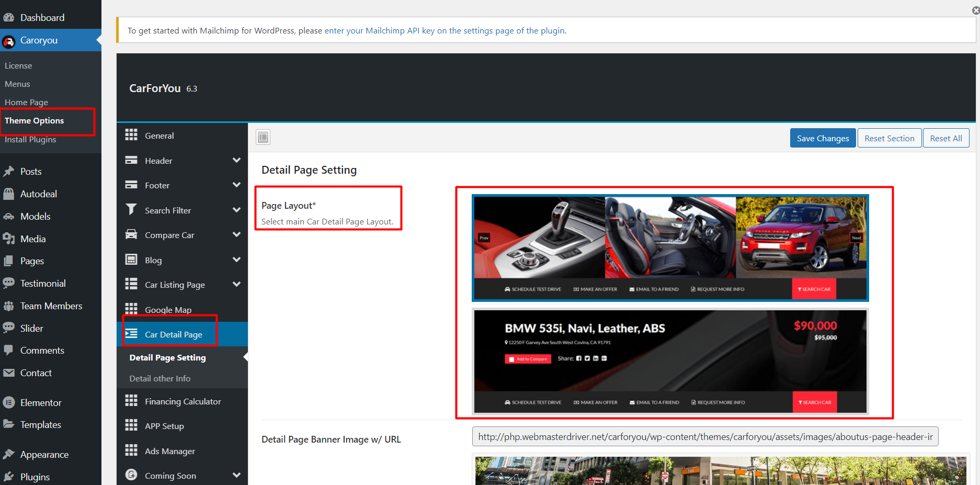Switch to Detail other Info subsection

[160, 378]
